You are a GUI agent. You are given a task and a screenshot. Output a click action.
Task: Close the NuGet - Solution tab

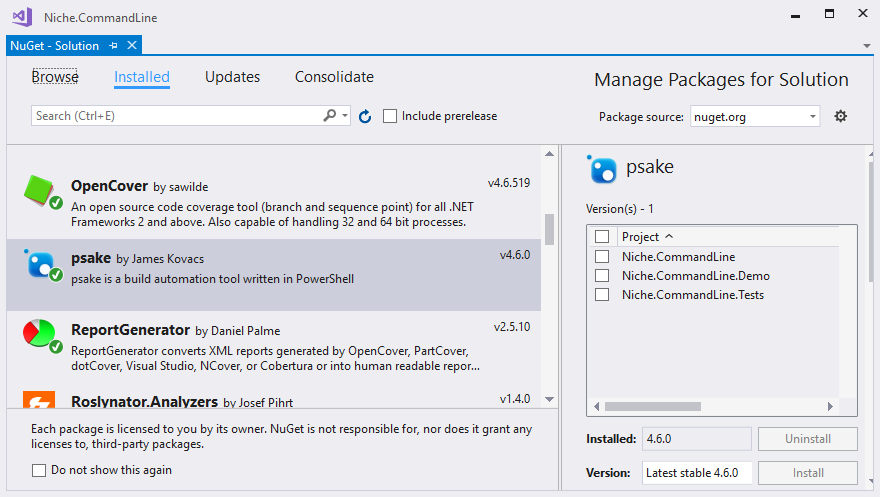(x=132, y=45)
